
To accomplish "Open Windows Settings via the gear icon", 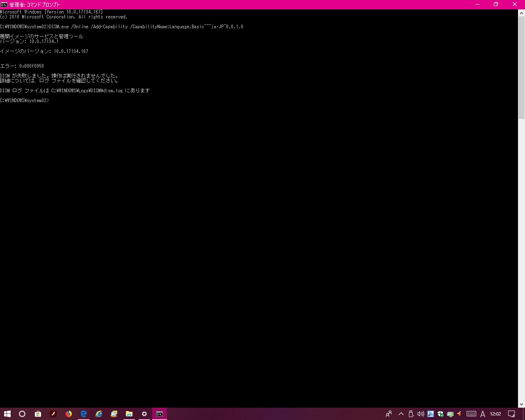I will click(144, 413).
